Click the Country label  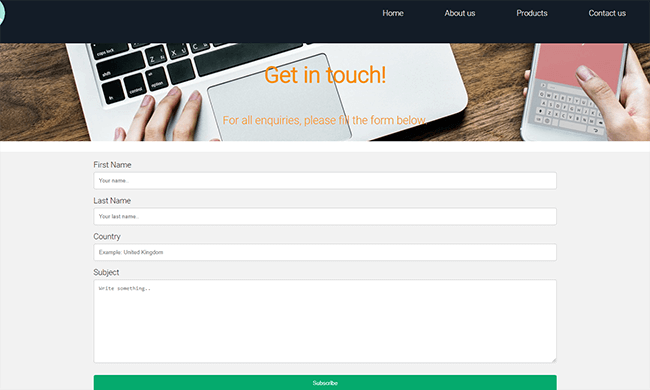point(107,237)
